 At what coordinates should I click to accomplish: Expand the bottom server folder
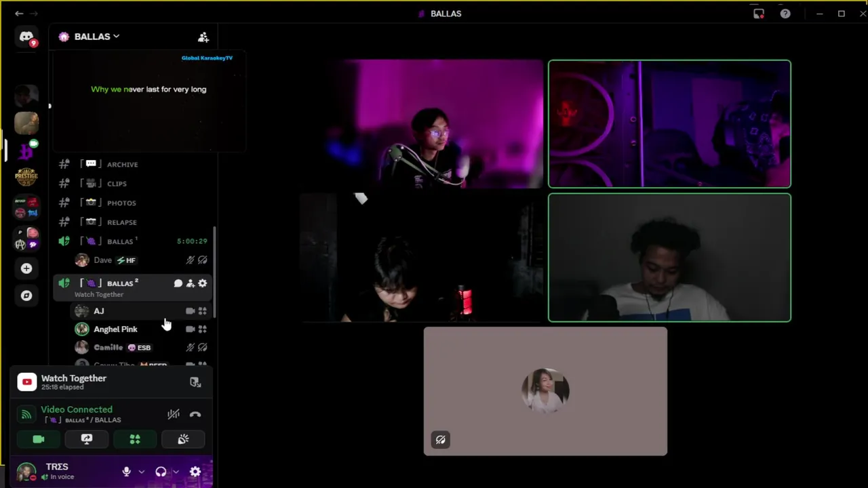26,239
